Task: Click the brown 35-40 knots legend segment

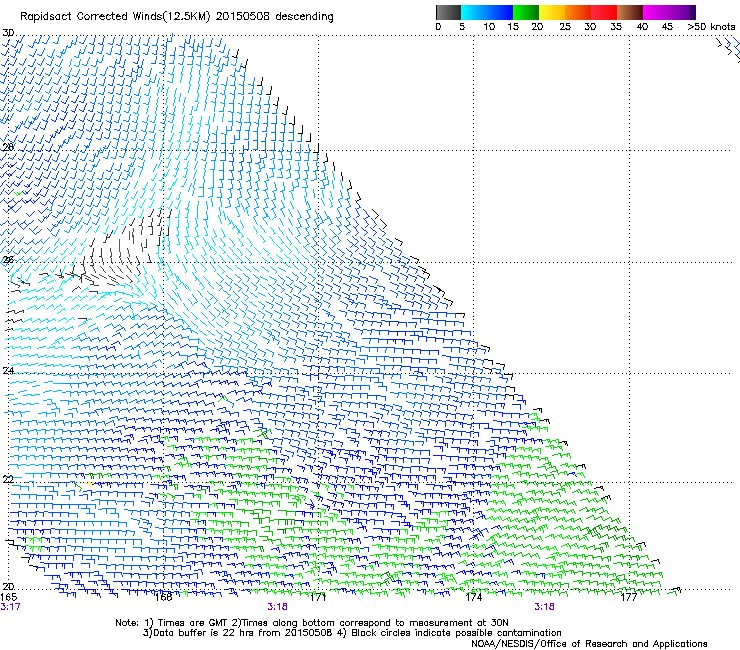Action: [x=630, y=12]
